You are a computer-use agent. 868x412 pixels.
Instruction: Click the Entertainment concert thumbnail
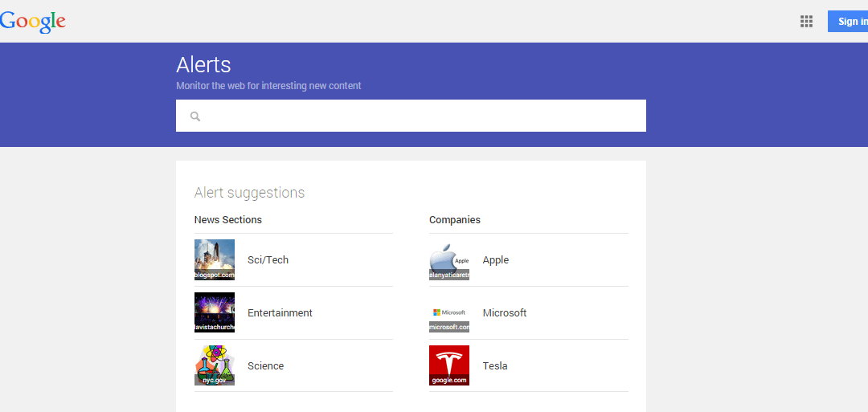pos(215,312)
